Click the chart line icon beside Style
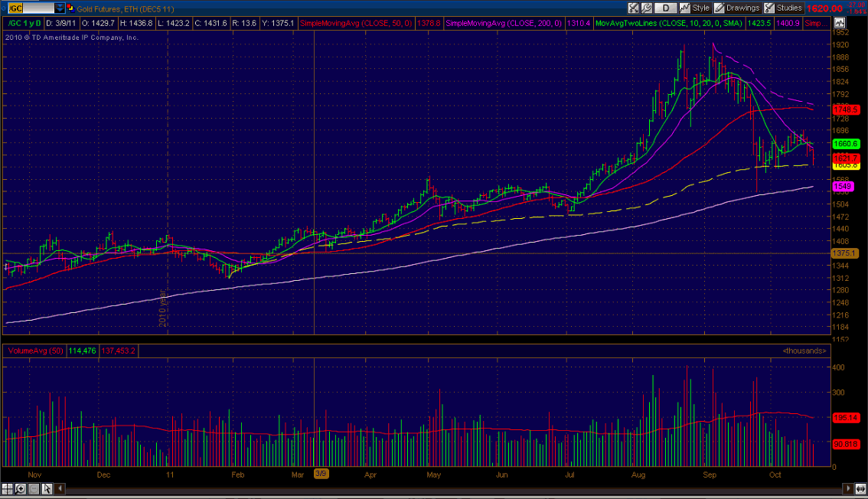Image resolution: width=868 pixels, height=499 pixels. [685, 8]
